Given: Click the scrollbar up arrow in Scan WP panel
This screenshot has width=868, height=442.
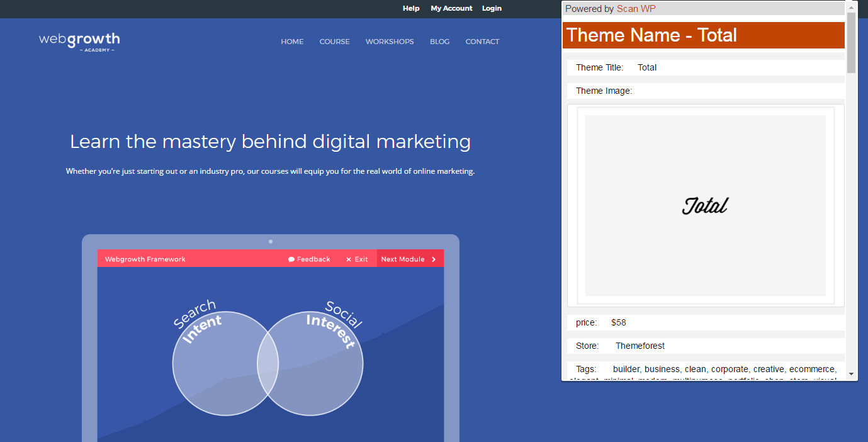Looking at the screenshot, I should click(852, 7).
